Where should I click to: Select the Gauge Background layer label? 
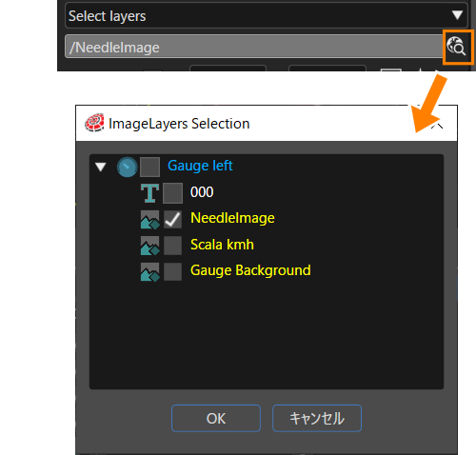(x=250, y=270)
